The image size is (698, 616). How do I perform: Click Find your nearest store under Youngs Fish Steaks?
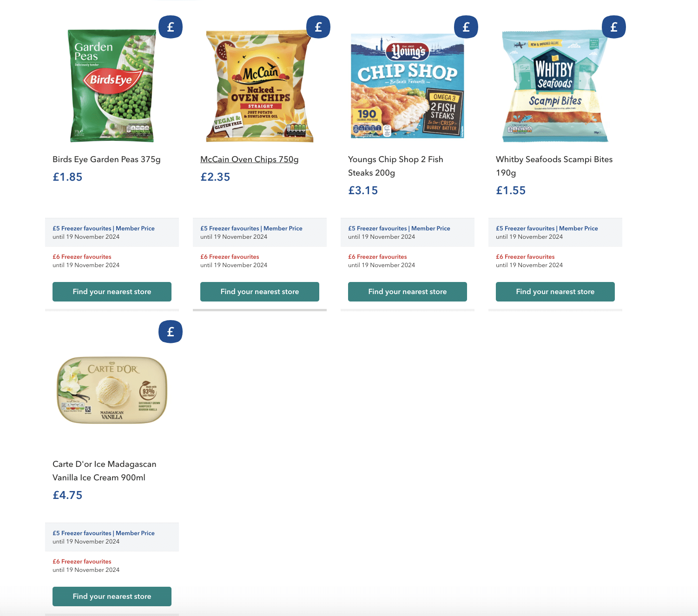coord(407,292)
